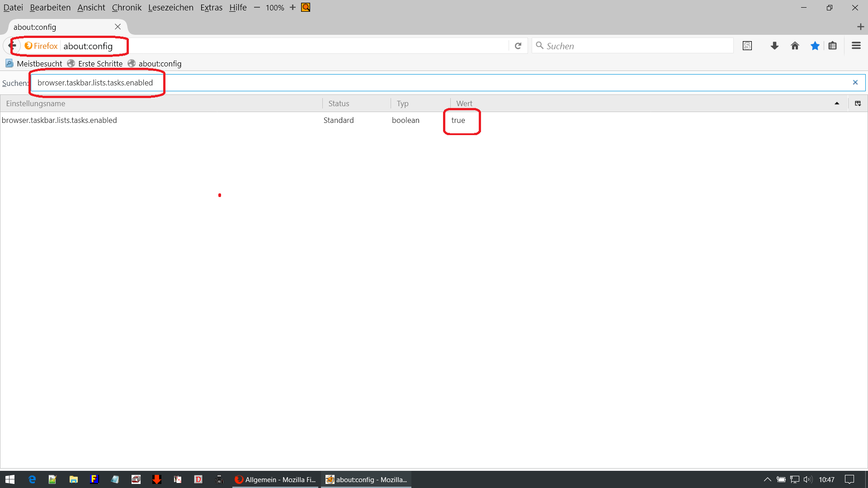868x488 pixels.
Task: Show bookmarks list icon
Action: tap(833, 46)
